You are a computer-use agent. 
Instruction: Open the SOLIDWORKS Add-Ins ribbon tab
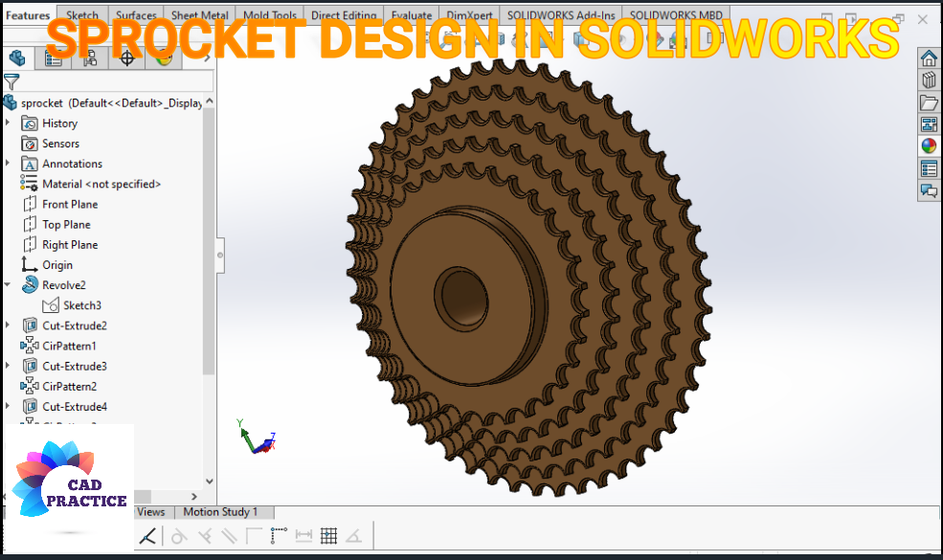point(560,15)
